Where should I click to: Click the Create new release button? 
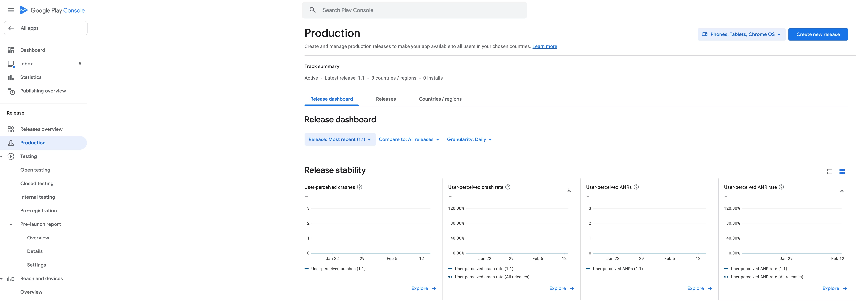click(x=818, y=34)
